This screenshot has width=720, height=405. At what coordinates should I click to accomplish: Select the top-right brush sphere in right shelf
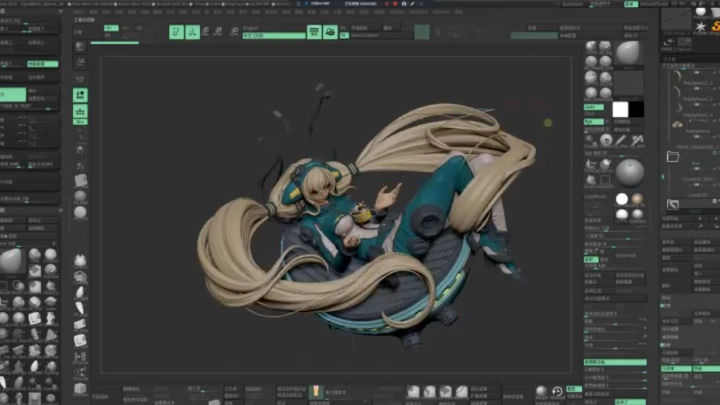tap(605, 46)
